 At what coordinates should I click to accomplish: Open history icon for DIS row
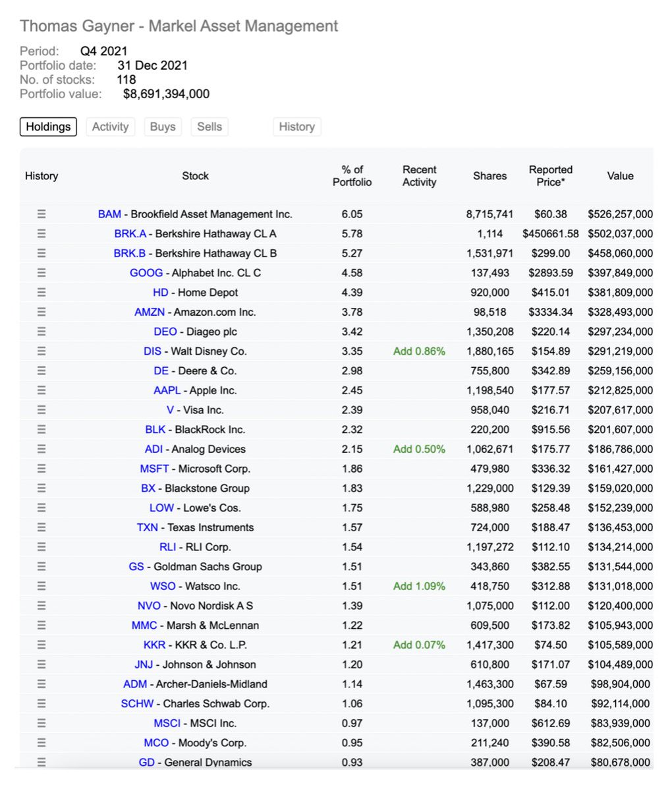(x=42, y=351)
